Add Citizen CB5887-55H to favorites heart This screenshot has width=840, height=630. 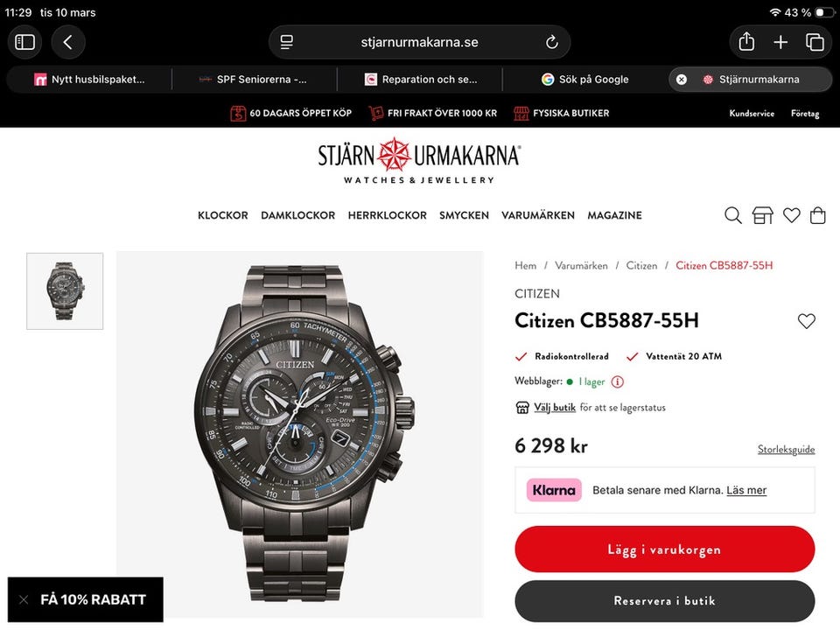[x=806, y=321]
